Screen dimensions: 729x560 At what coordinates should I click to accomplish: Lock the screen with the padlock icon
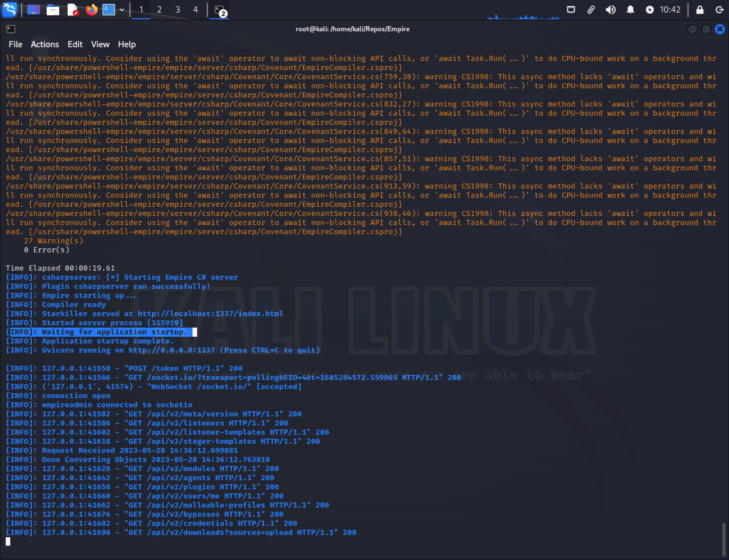(x=700, y=10)
